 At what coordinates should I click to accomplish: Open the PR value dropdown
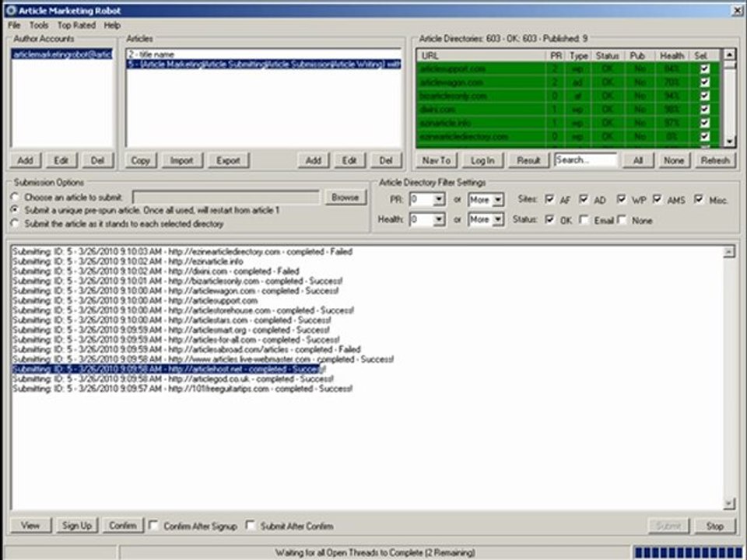point(439,199)
